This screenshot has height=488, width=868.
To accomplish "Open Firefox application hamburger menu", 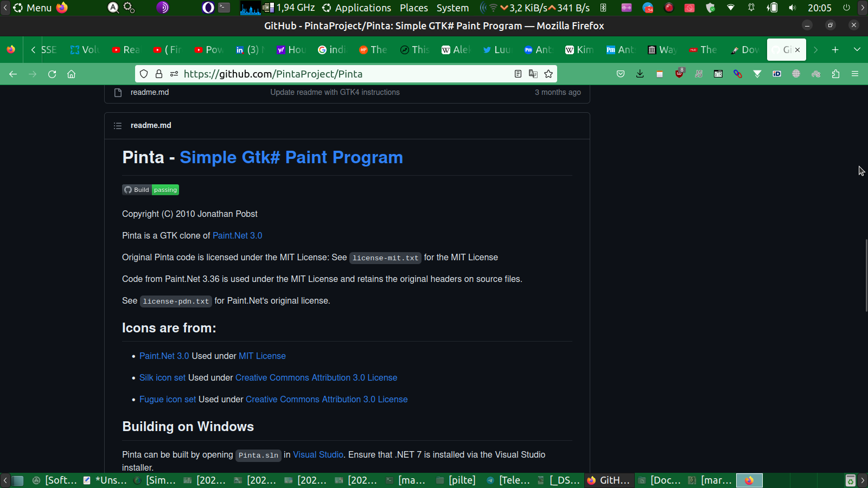I will coord(855,74).
